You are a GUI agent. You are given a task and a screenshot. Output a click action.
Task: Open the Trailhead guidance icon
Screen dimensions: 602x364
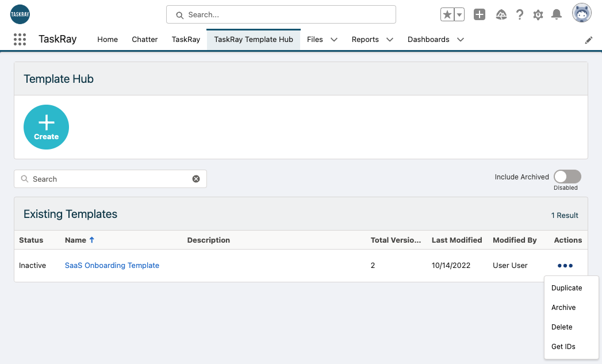coord(501,14)
